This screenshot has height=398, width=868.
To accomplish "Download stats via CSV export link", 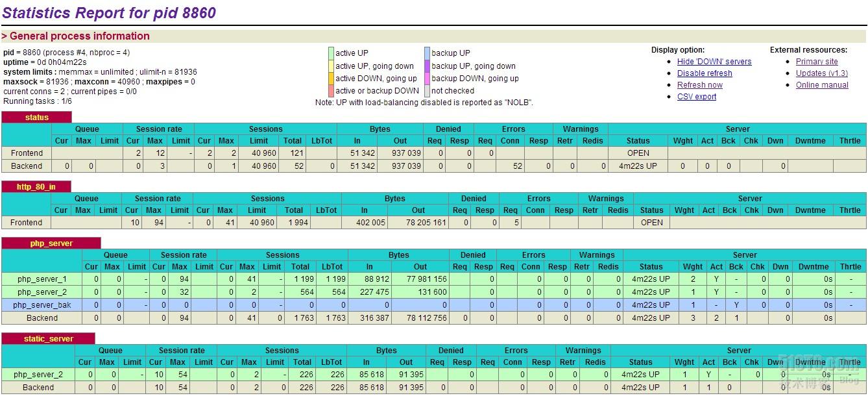I will [x=697, y=97].
